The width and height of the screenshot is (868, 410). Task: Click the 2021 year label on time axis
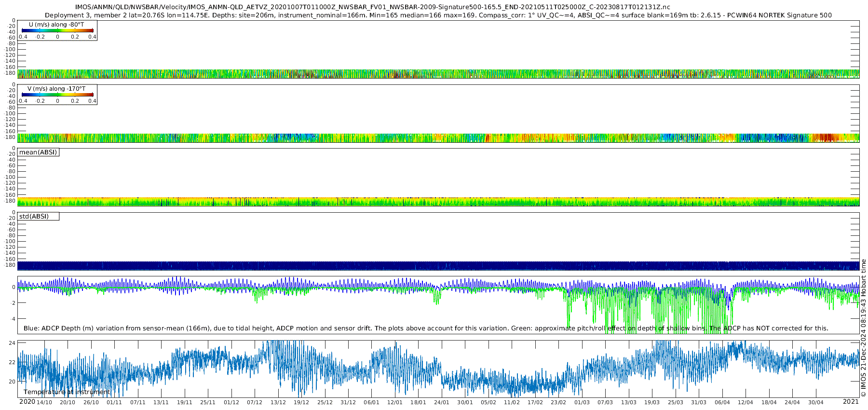pyautogui.click(x=851, y=402)
